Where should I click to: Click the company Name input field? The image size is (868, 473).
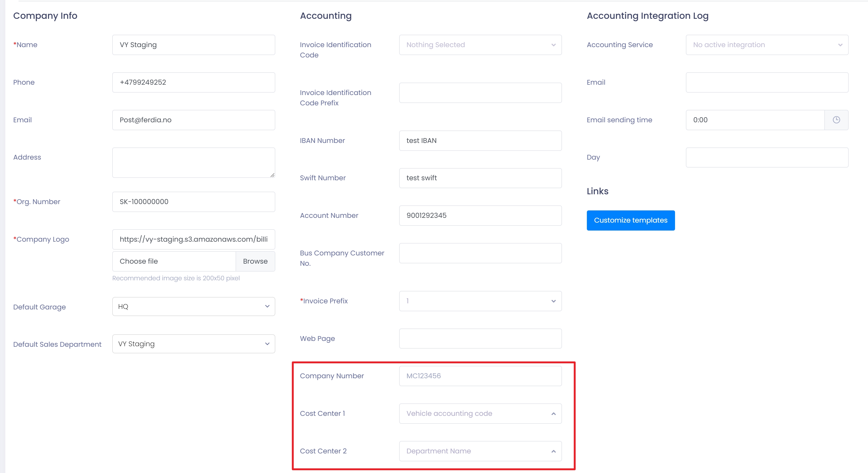(194, 45)
